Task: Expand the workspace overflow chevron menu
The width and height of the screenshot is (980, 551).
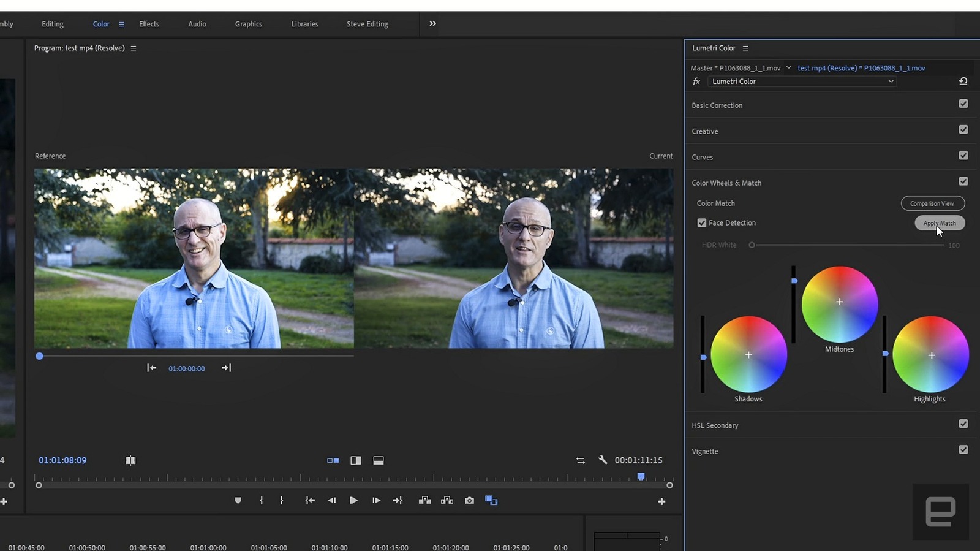Action: pos(432,23)
